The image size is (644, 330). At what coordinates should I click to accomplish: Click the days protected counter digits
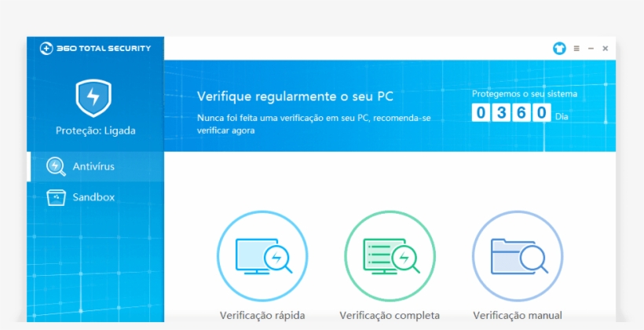(511, 112)
